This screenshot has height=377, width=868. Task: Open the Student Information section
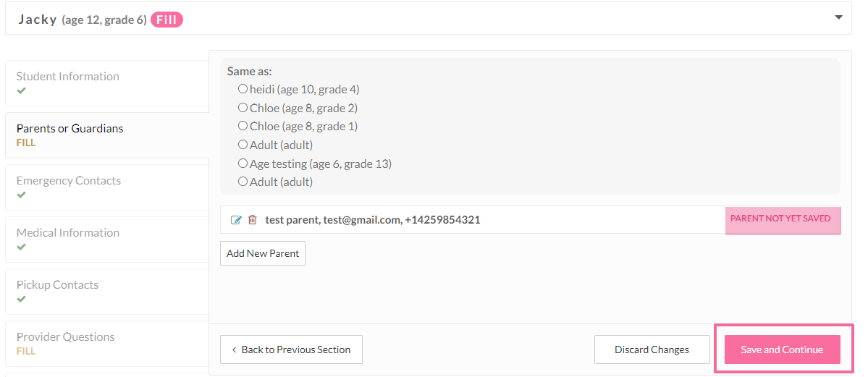[68, 77]
